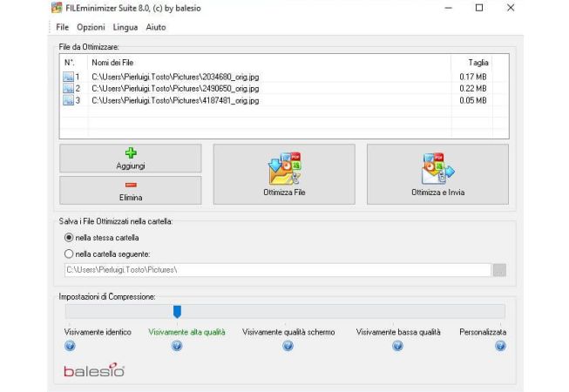Image resolution: width=569 pixels, height=392 pixels.
Task: Close the FILEminimizer window
Action: tap(511, 8)
